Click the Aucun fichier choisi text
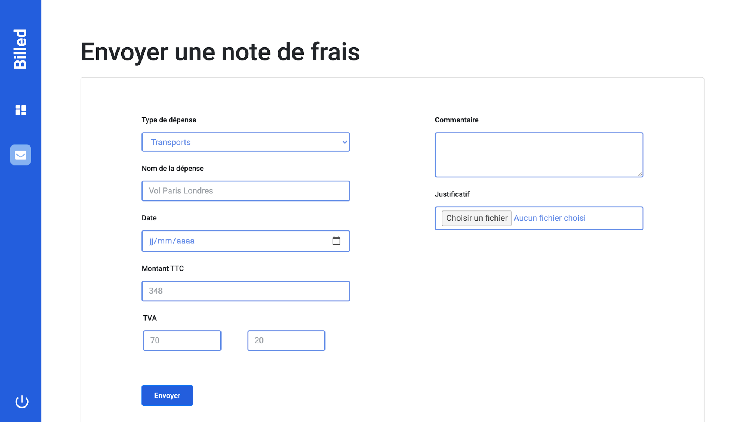Viewport: 742px width, 422px height. coord(549,218)
